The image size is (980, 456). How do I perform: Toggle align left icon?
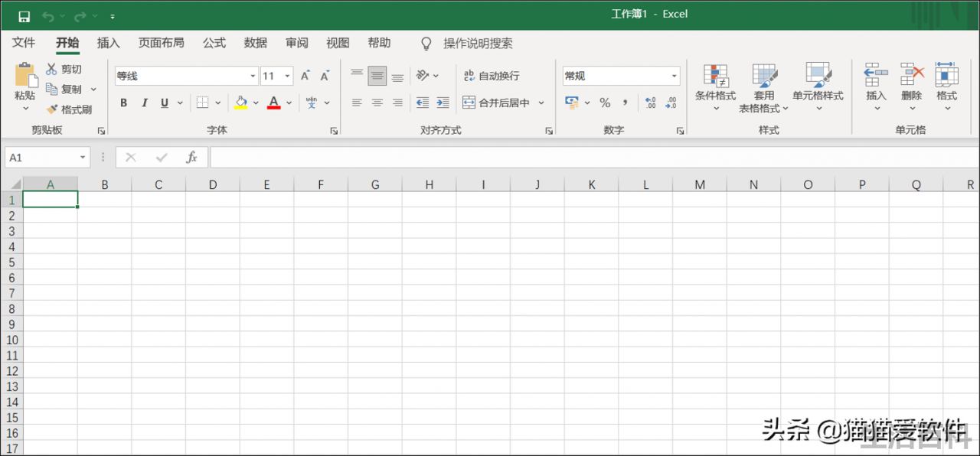pos(357,103)
